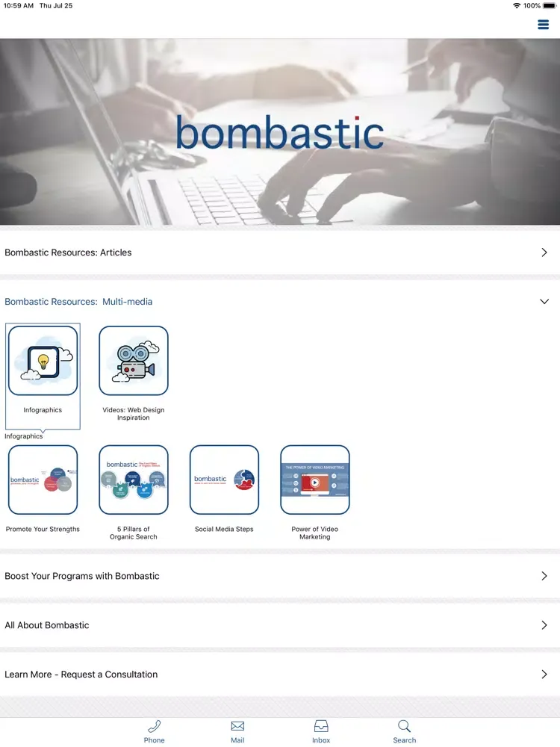Screen dimensions: 560x747
Task: Tap the Mail envelope icon
Action: [x=237, y=726]
